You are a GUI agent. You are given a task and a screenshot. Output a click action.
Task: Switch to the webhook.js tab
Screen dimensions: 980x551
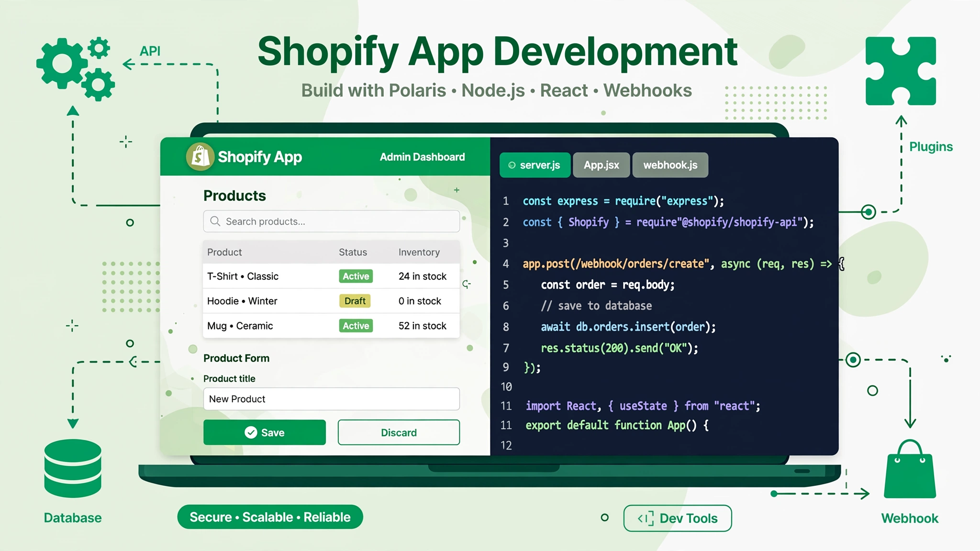(670, 165)
